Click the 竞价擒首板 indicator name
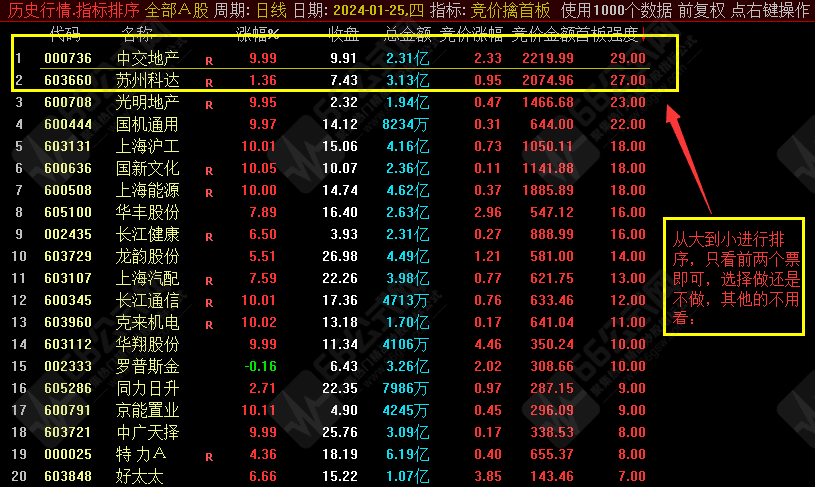The image size is (815, 487). [510, 10]
